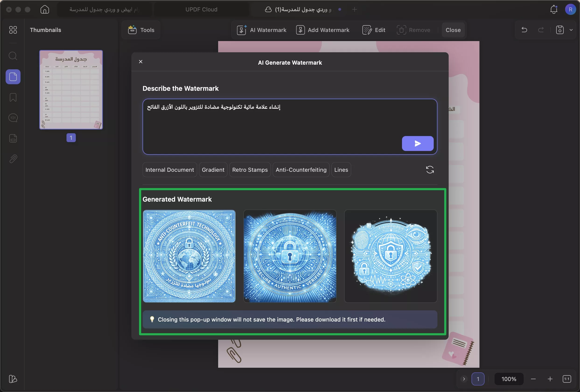The width and height of the screenshot is (580, 392).
Task: Open the home screen icon
Action: pyautogui.click(x=45, y=10)
